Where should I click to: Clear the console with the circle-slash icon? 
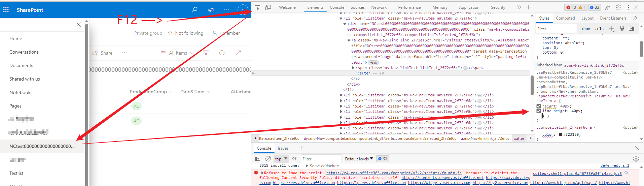pyautogui.click(x=268, y=159)
